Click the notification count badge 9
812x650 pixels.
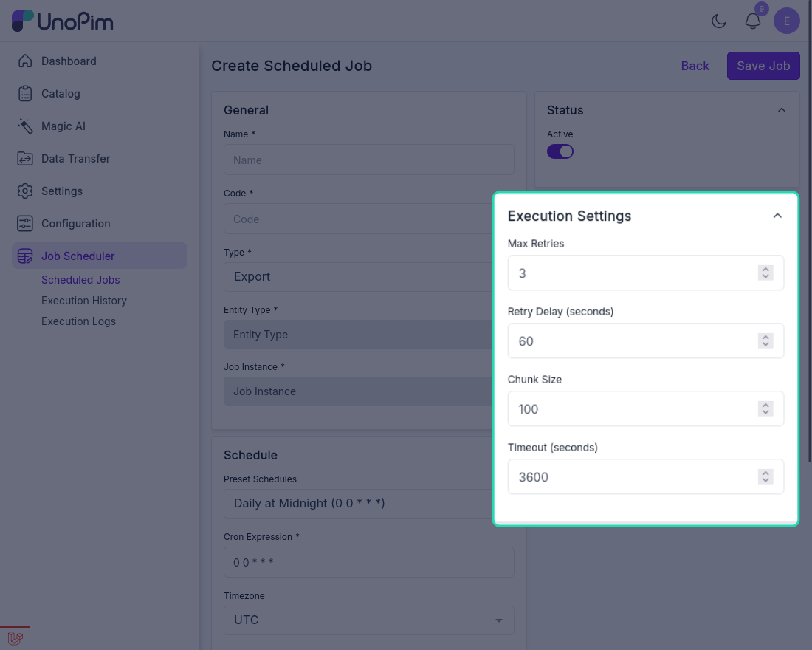761,9
